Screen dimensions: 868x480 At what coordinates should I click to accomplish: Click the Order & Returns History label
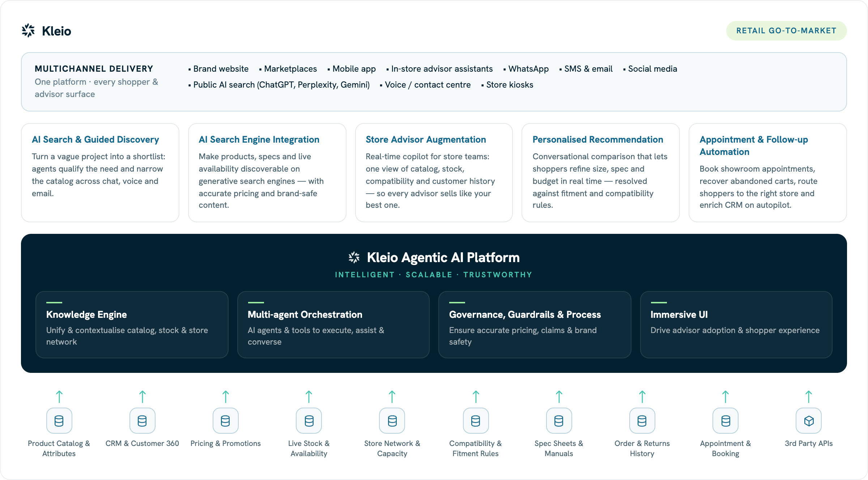click(642, 449)
